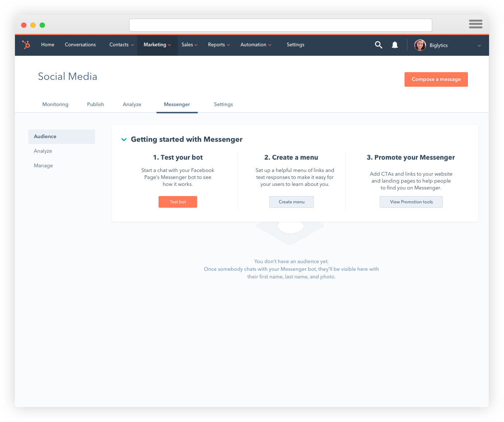Screen dimensions: 504x422
Task: Click the browser address bar
Action: click(x=281, y=25)
